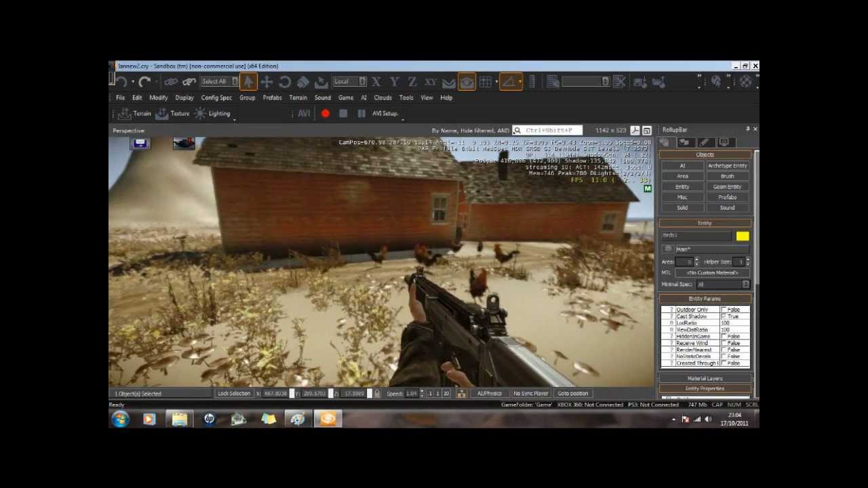
Task: Switch to RollupBar Objects tab icon
Action: point(665,142)
